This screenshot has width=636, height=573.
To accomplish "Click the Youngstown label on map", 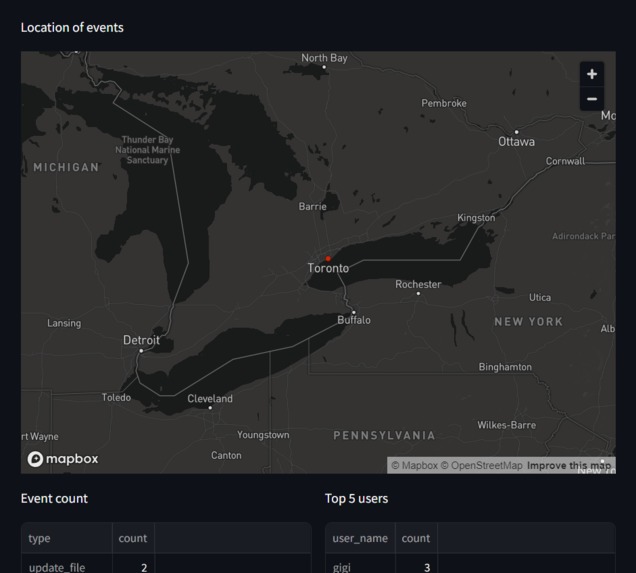I will (x=263, y=435).
